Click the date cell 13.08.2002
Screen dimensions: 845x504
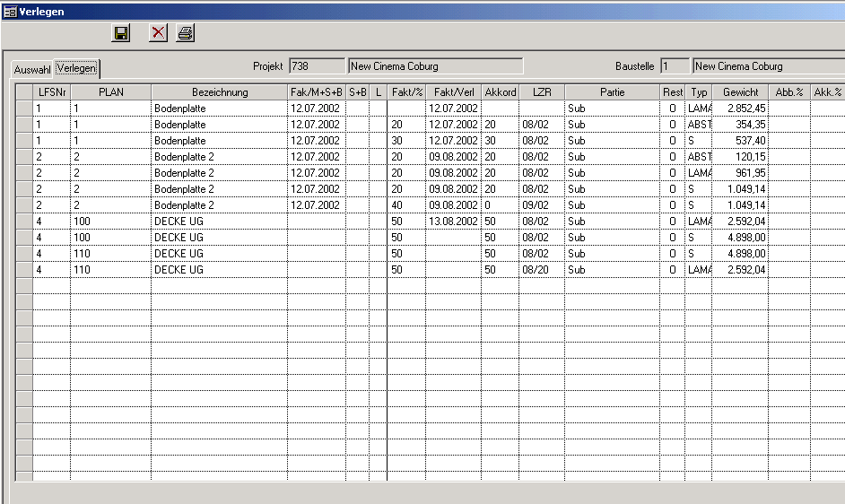click(453, 222)
